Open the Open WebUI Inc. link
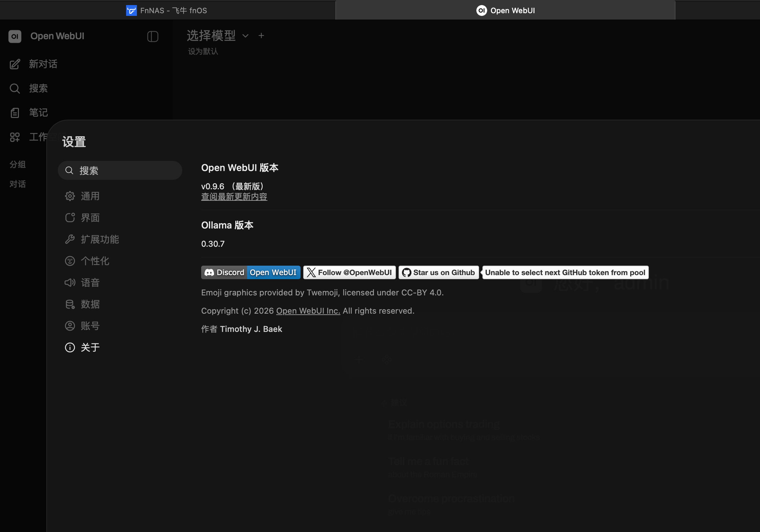 pyautogui.click(x=308, y=311)
